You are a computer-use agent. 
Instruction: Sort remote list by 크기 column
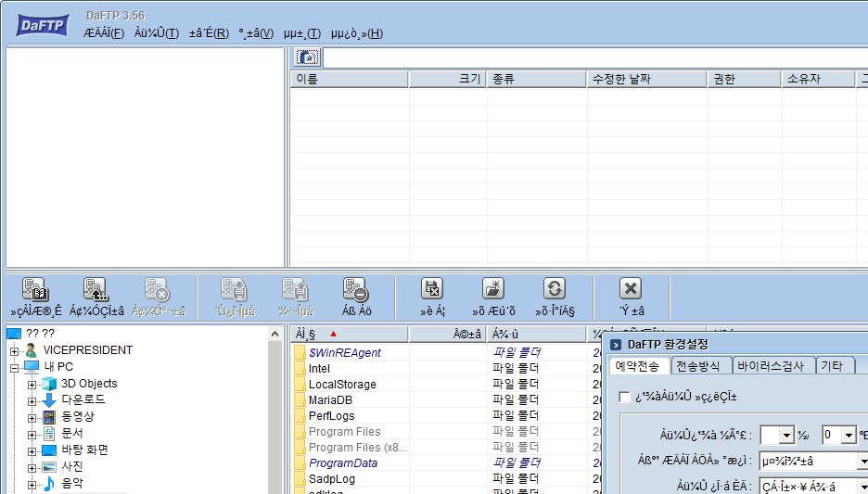pyautogui.click(x=447, y=79)
